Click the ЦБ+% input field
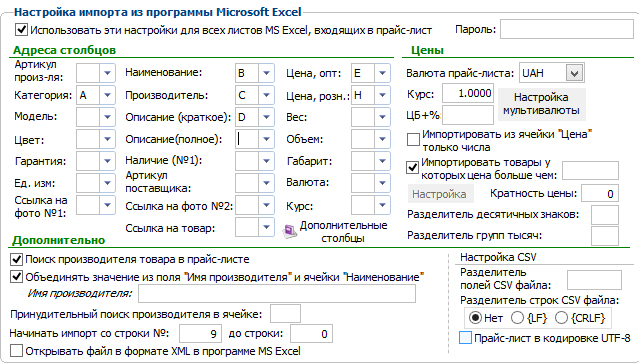The height and width of the screenshot is (363, 639). coord(468,115)
